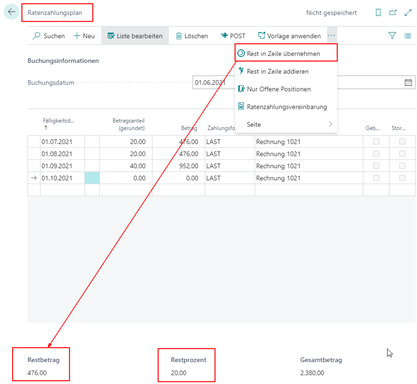This screenshot has width=417, height=384.
Task: Click the 952.00 Betrag cell
Action: pyautogui.click(x=179, y=166)
